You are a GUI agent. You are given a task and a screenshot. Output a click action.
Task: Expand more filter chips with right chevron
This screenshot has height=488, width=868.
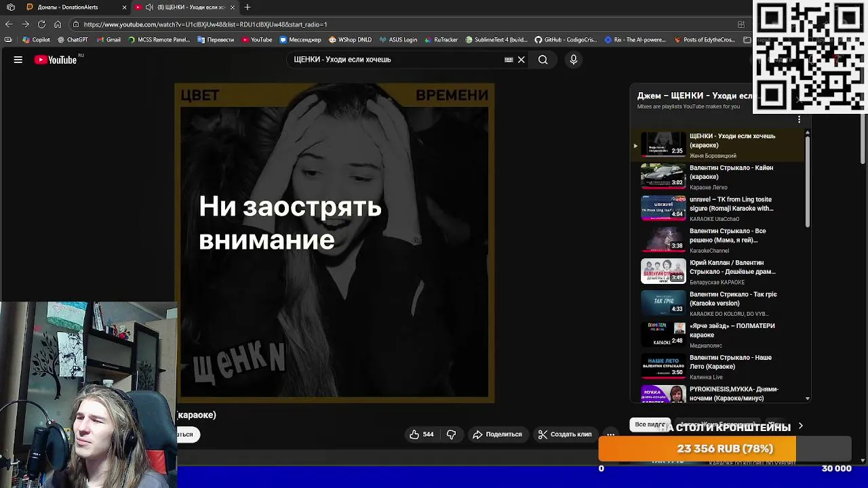coord(800,426)
